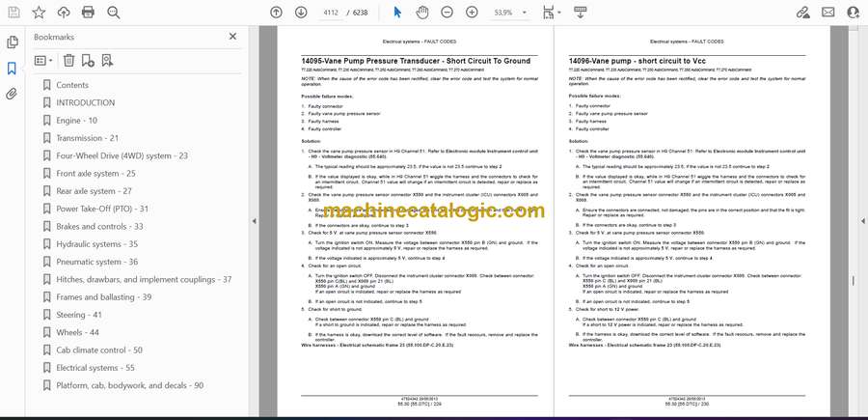Click the scrolling mode keyboard icon
Screen dimensions: 868x420
pyautogui.click(x=580, y=13)
